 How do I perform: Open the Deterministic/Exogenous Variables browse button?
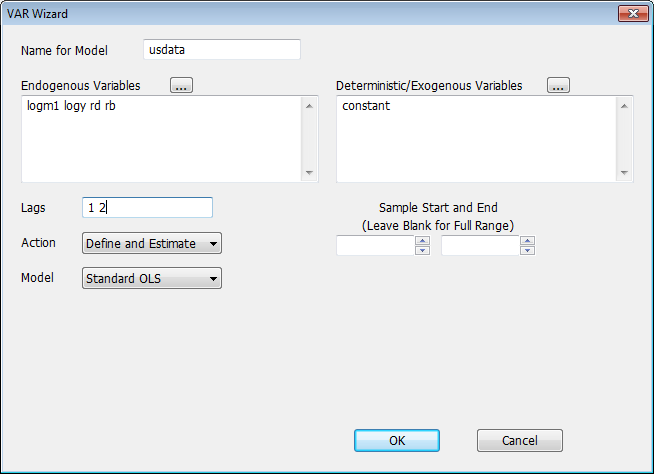click(x=558, y=86)
